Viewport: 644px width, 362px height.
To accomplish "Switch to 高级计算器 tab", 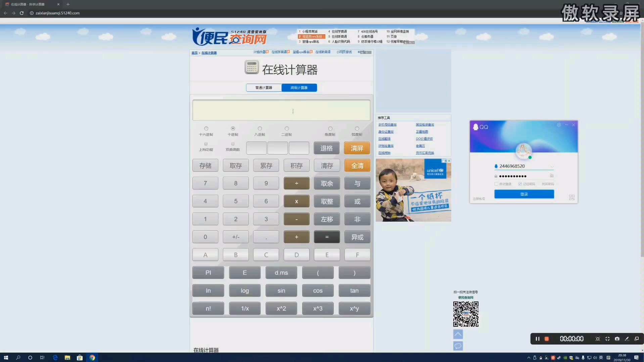I will click(299, 88).
